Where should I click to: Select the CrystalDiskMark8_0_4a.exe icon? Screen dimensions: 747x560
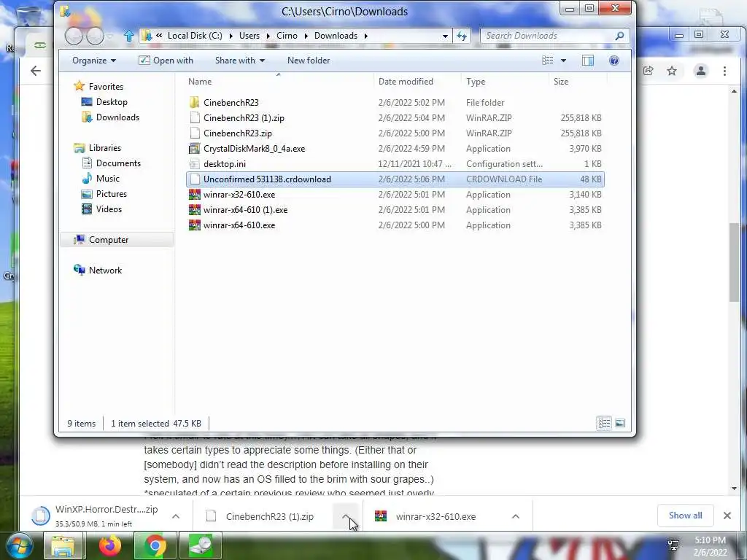(x=194, y=149)
